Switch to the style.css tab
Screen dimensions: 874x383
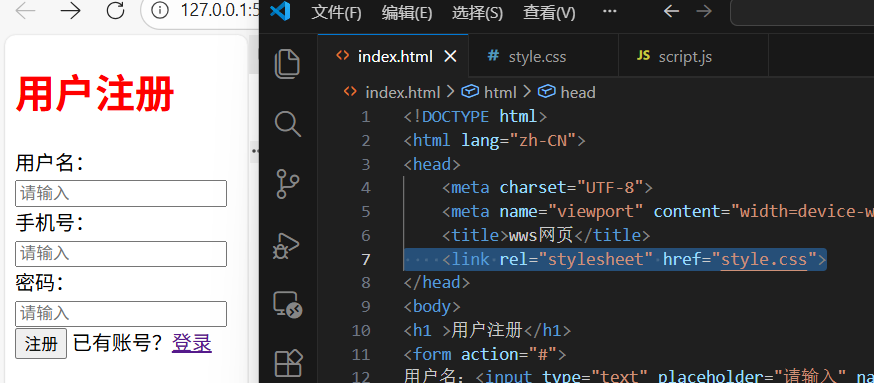pyautogui.click(x=527, y=56)
